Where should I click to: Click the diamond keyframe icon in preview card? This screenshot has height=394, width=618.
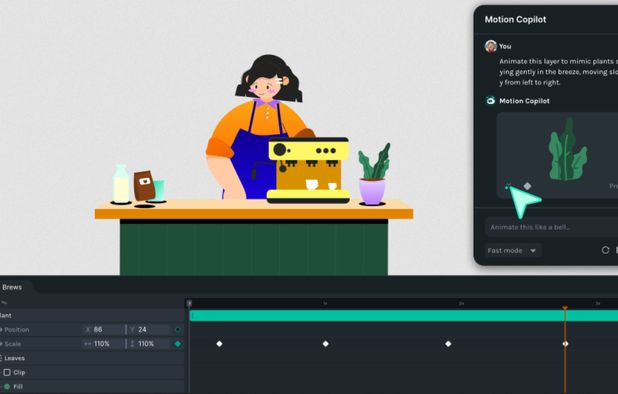(527, 186)
